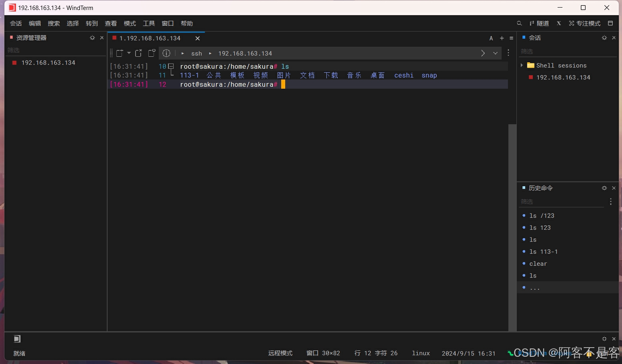The image size is (622, 364).
Task: Open the 隧道 tunnel manager
Action: pyautogui.click(x=539, y=23)
